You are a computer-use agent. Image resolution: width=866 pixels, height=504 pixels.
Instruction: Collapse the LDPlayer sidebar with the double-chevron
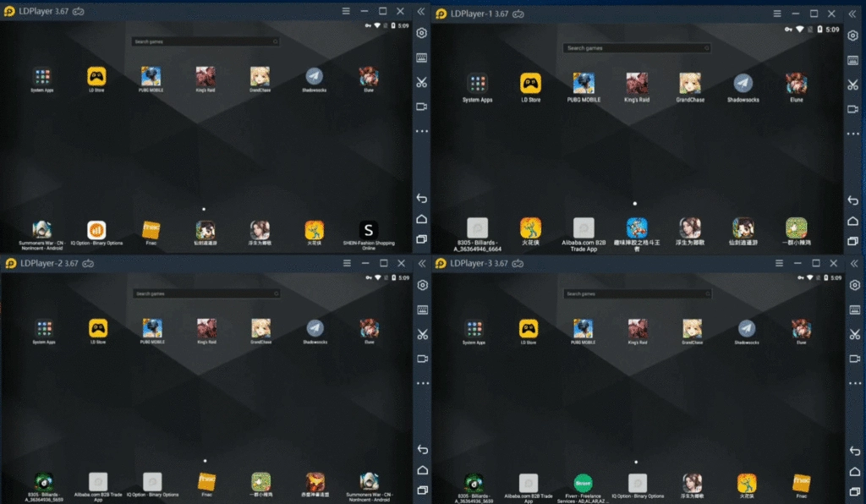click(x=421, y=13)
